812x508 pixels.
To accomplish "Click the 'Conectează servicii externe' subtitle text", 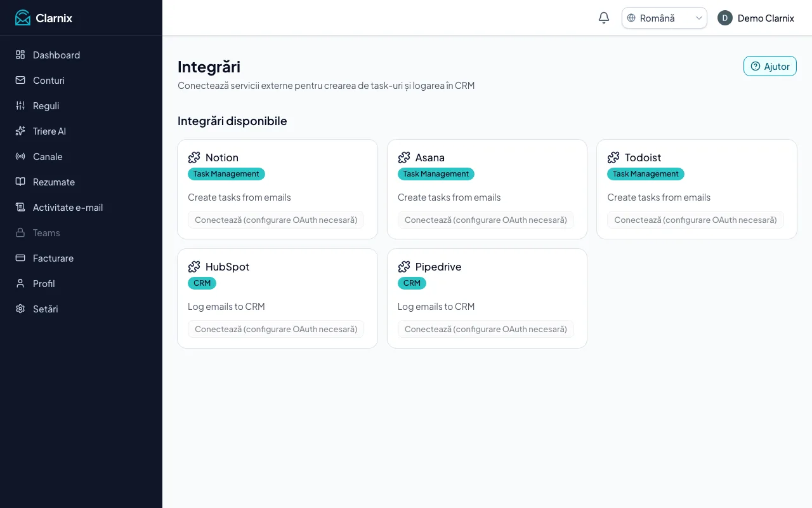I will click(326, 85).
